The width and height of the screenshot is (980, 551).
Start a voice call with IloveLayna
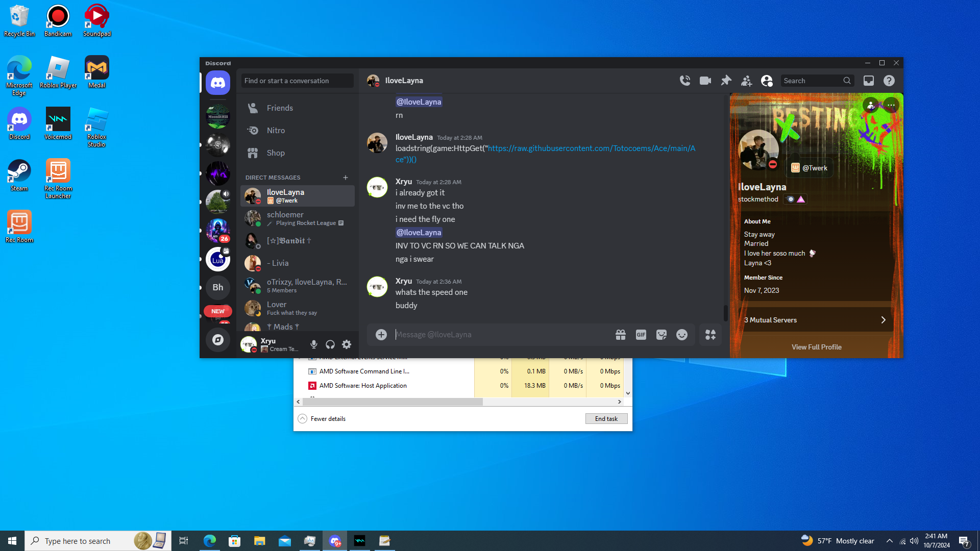685,81
